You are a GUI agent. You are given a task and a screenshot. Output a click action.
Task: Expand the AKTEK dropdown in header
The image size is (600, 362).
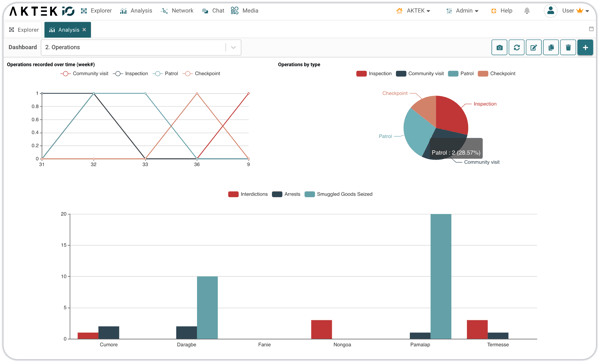point(413,11)
